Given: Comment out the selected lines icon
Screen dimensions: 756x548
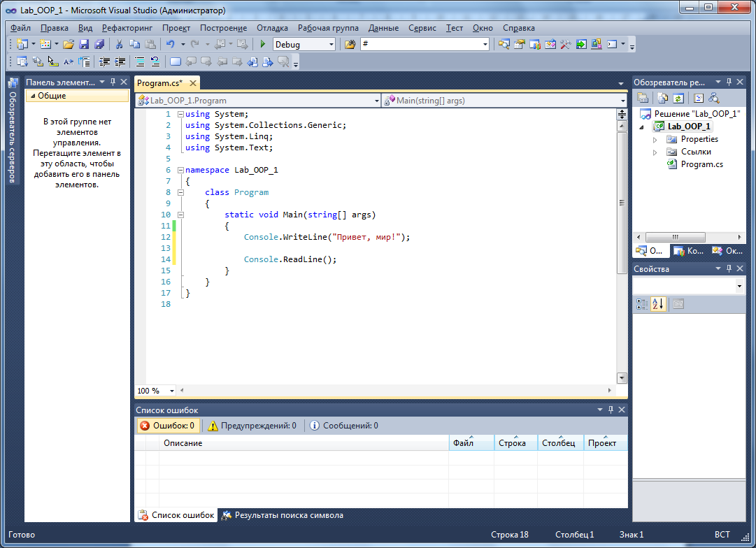Looking at the screenshot, I should click(140, 62).
